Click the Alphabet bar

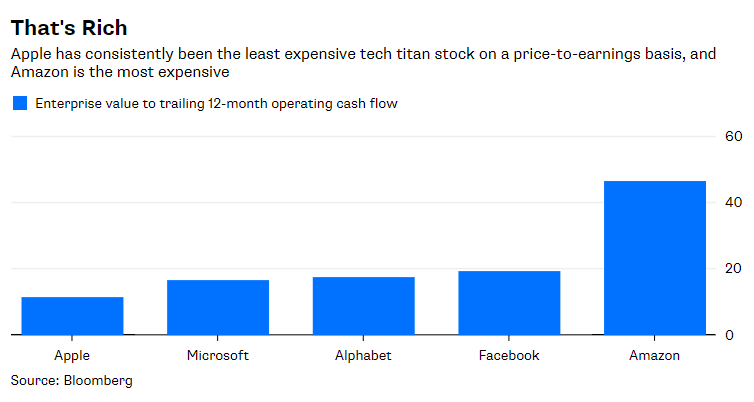pyautogui.click(x=364, y=305)
